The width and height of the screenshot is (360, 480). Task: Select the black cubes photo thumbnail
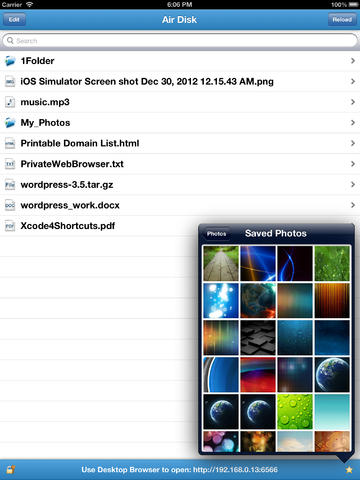pyautogui.click(x=258, y=337)
